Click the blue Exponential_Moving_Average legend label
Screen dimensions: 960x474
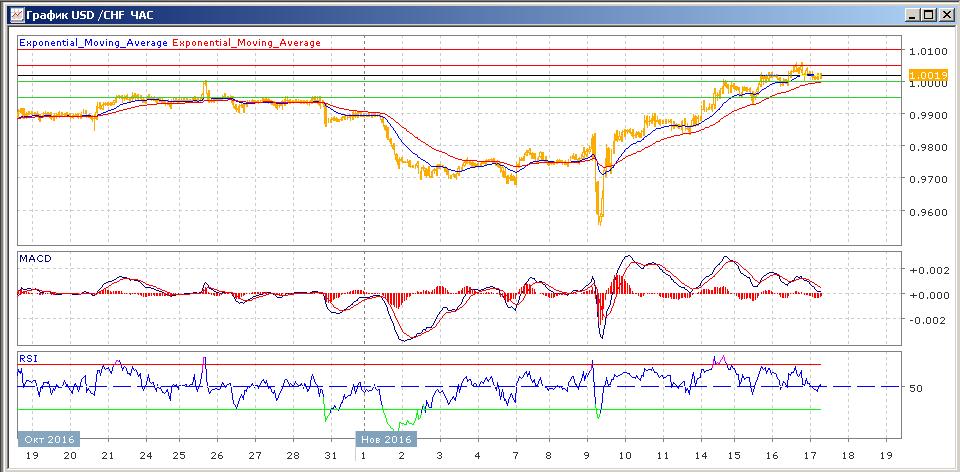[94, 43]
